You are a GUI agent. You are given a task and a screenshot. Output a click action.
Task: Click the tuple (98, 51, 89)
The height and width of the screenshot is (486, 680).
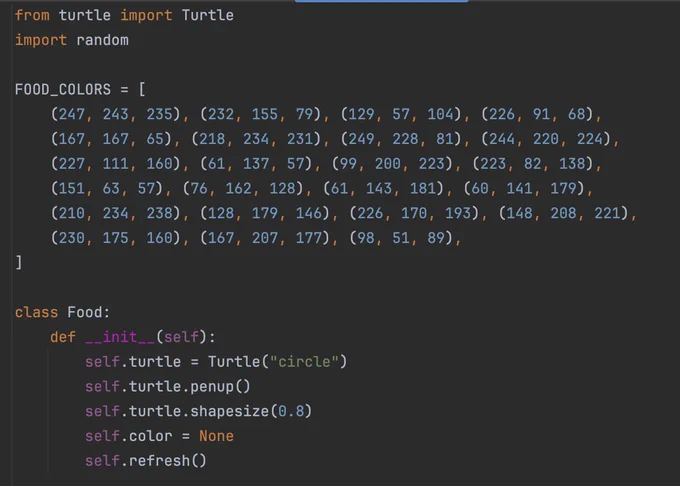[401, 238]
